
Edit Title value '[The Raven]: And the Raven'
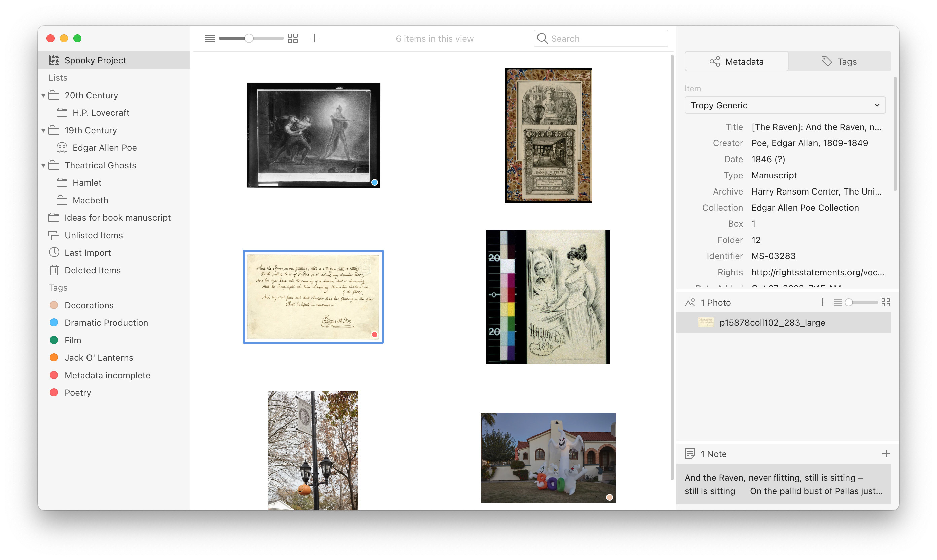pos(816,127)
